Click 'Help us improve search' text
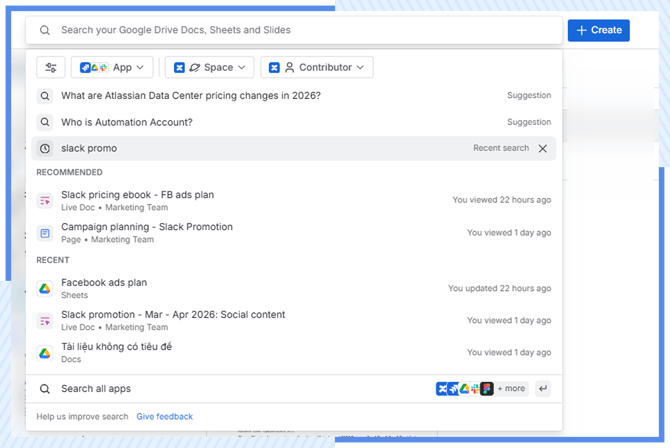 tap(82, 416)
